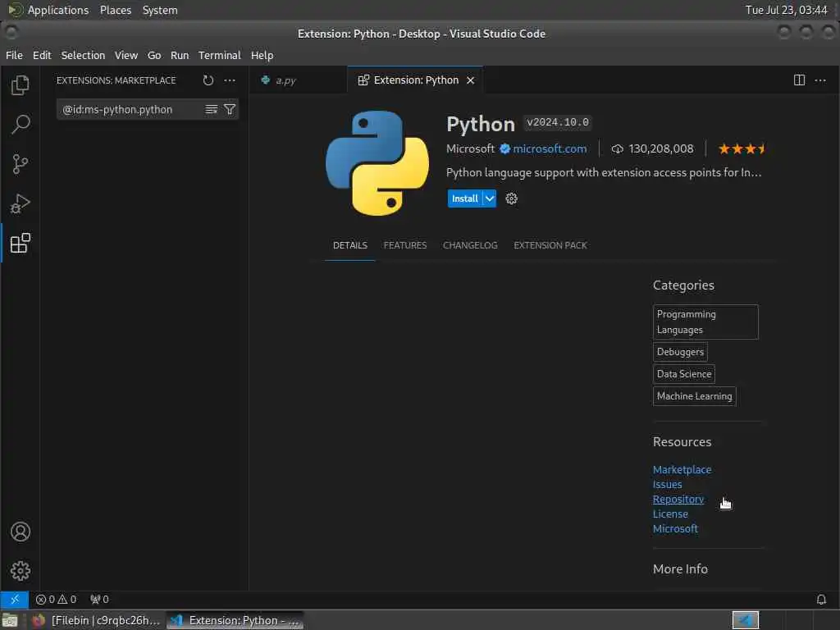Open the Edit menu

[42, 55]
